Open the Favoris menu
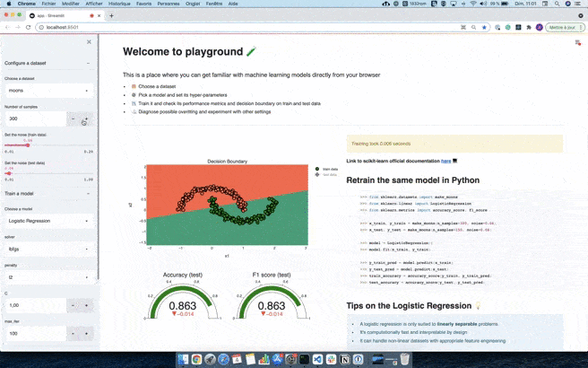588x368 pixels. (x=144, y=4)
